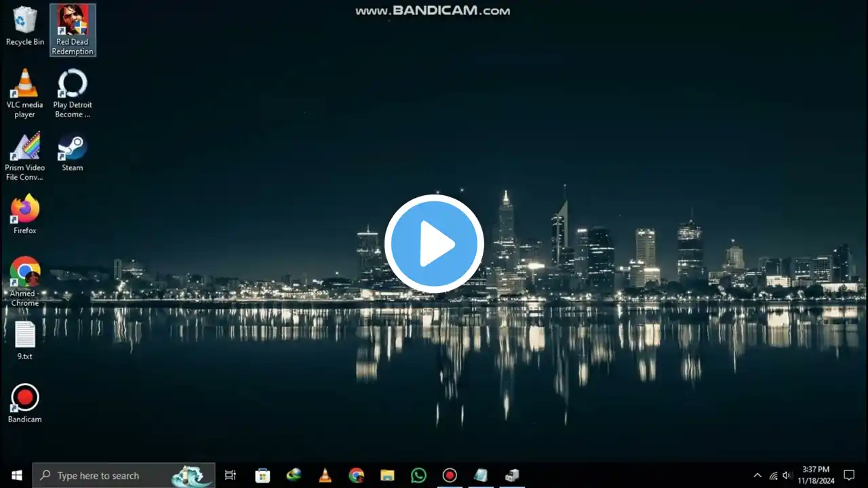Select the Play Detroit Become Human shortcut
This screenshot has width=868, height=488.
(73, 94)
